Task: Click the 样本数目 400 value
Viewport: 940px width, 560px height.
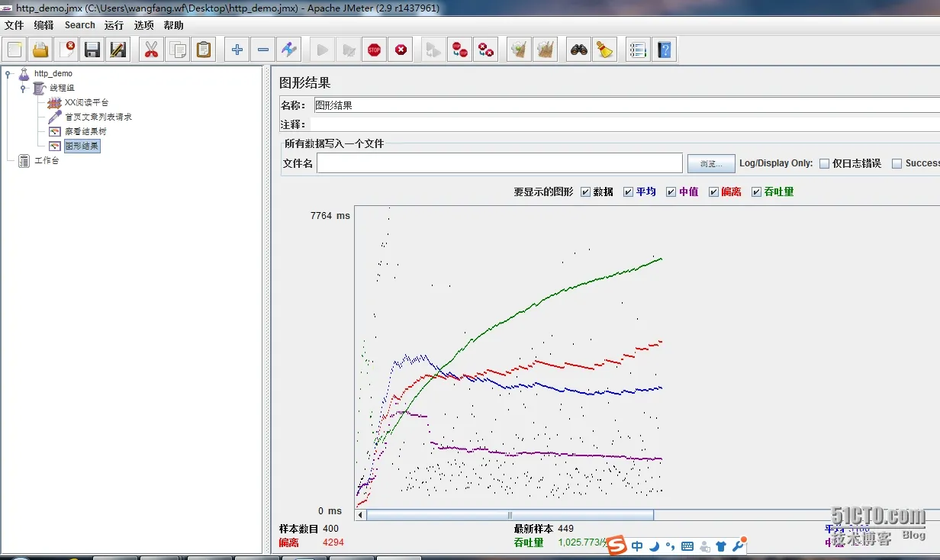Action: pos(330,528)
